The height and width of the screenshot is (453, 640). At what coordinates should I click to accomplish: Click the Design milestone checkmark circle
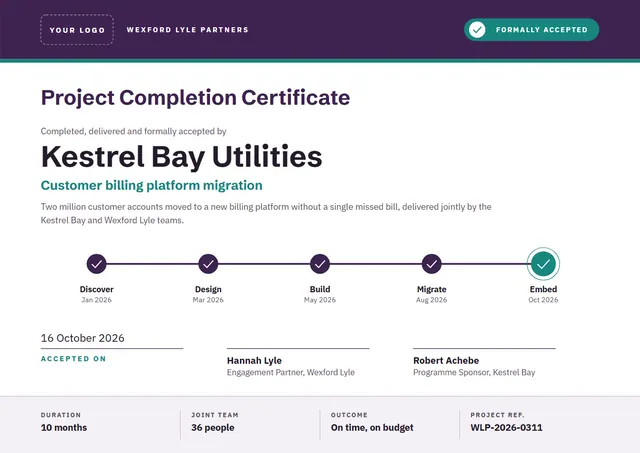[208, 264]
